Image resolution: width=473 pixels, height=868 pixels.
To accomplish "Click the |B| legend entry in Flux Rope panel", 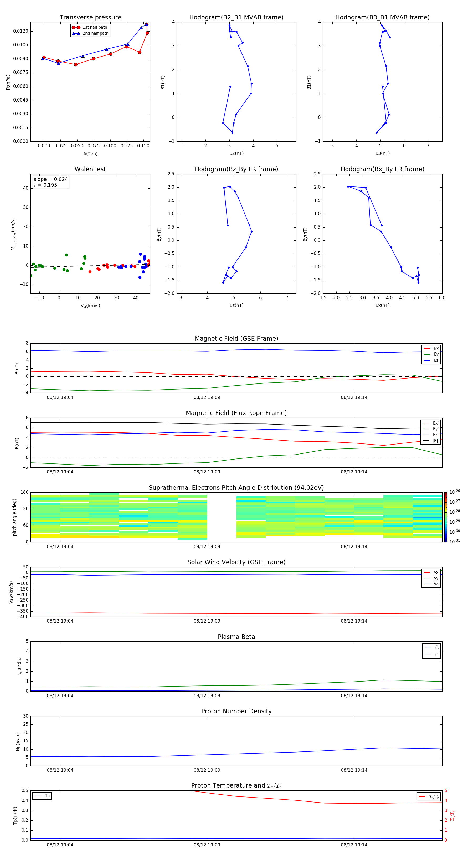I will point(431,441).
